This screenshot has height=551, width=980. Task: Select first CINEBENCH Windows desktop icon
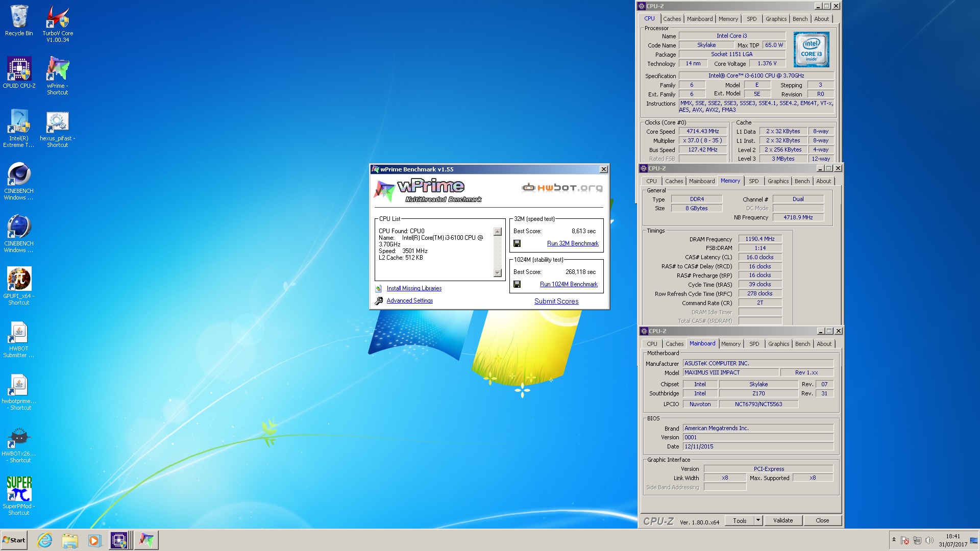tap(19, 181)
